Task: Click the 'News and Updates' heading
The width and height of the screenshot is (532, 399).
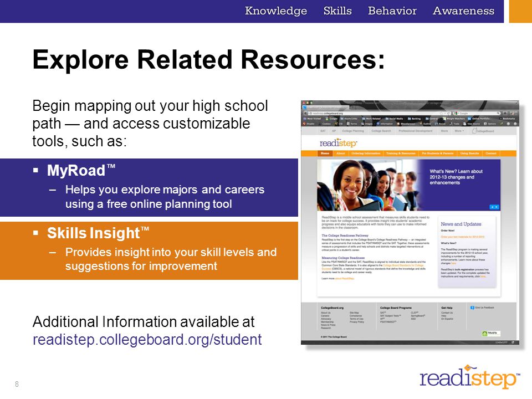Action: [x=461, y=224]
